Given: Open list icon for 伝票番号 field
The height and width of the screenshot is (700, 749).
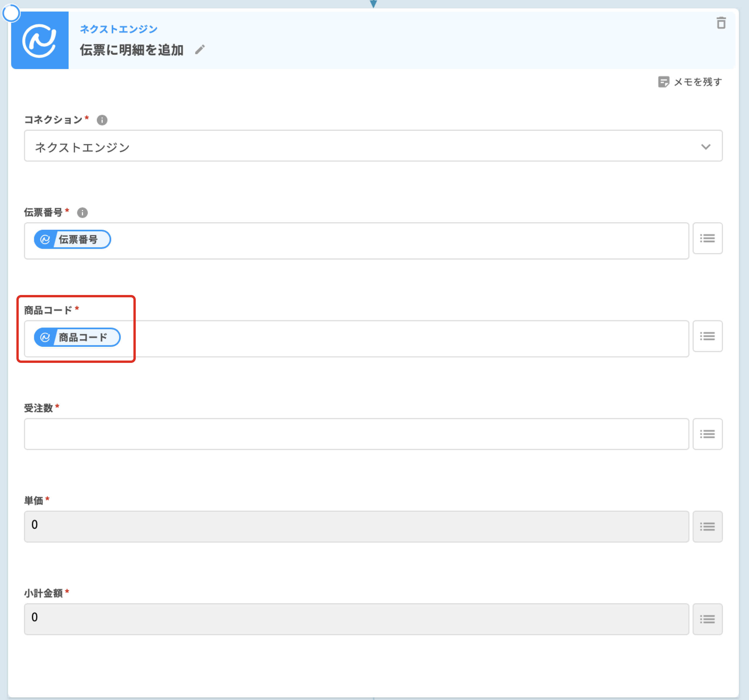Looking at the screenshot, I should coord(707,239).
